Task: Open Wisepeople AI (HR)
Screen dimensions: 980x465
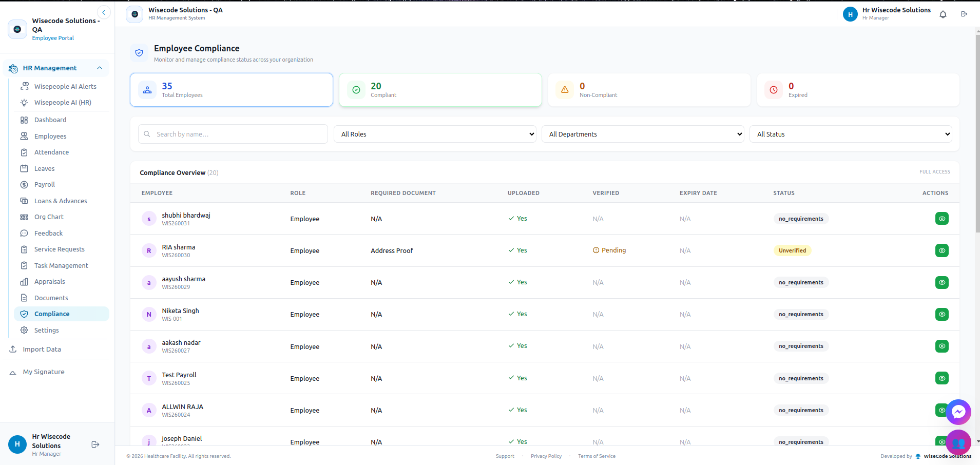Action: 62,102
